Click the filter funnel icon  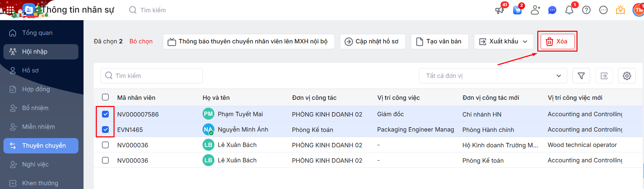coord(581,76)
